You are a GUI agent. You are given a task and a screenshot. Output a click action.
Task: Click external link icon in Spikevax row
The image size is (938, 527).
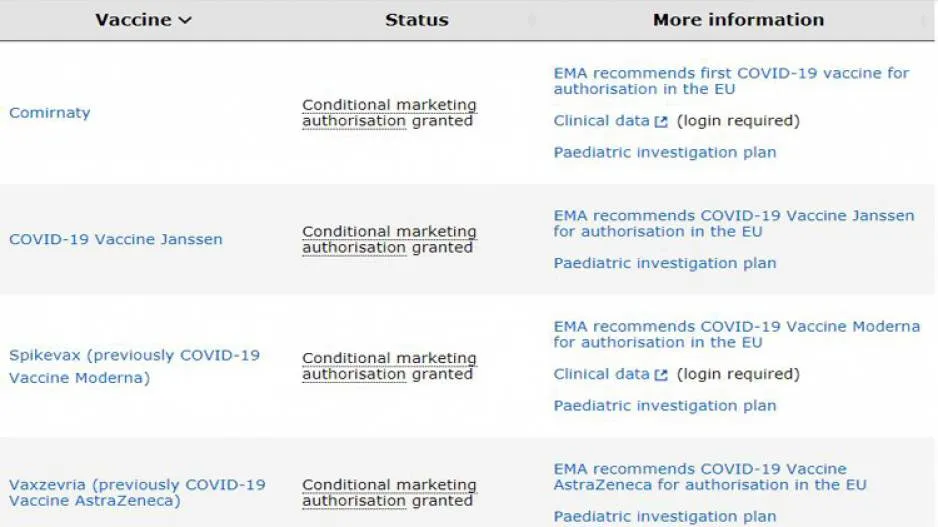pyautogui.click(x=660, y=375)
